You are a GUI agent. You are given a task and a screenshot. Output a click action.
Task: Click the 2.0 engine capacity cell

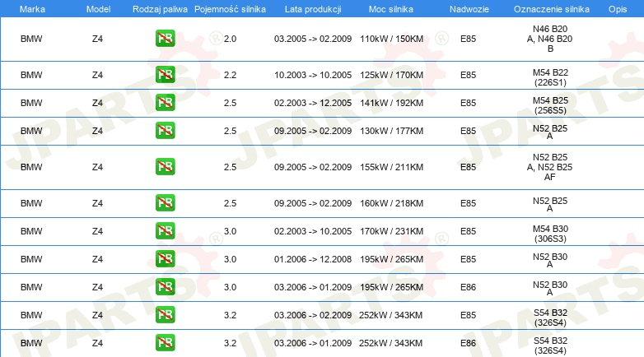(230, 39)
